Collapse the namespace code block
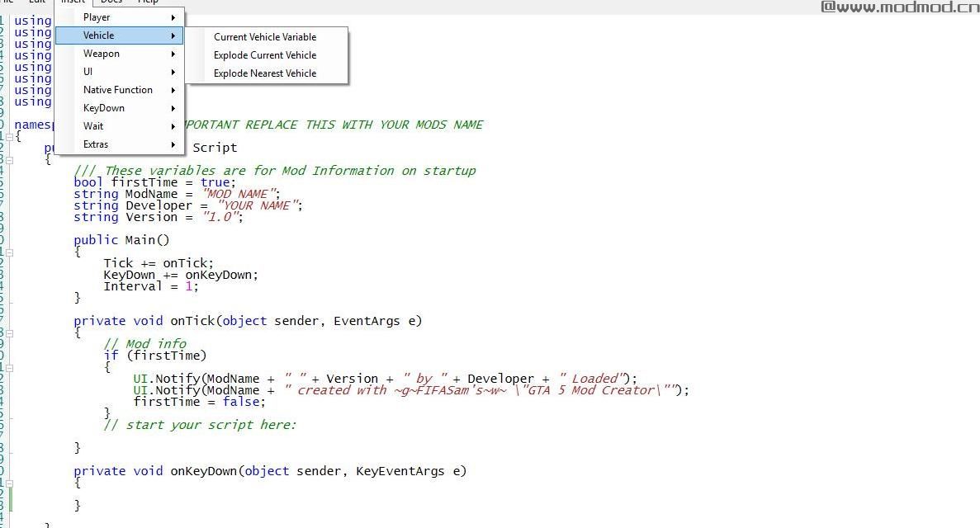 click(9, 136)
